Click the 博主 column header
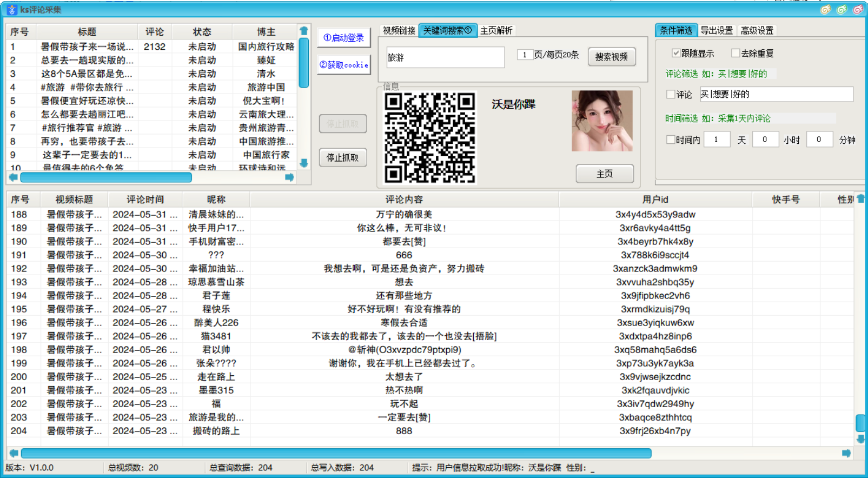 point(266,32)
